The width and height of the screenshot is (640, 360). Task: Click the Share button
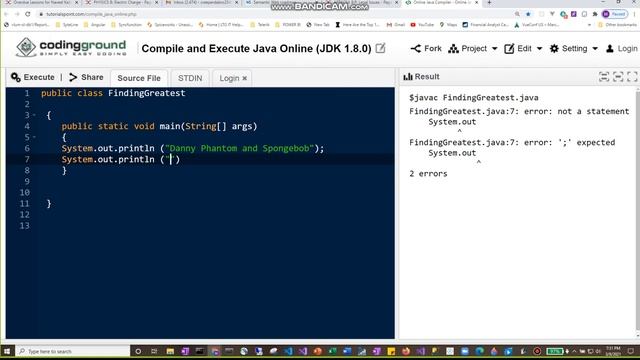[86, 77]
